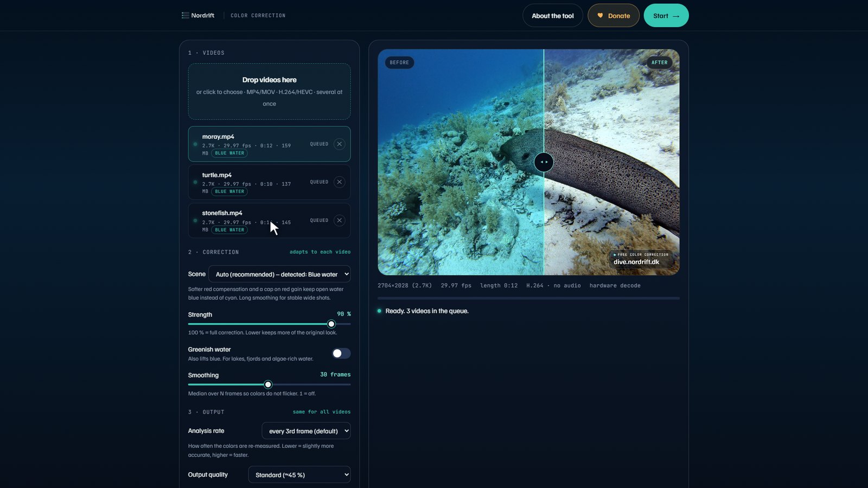Viewport: 868px width, 488px height.
Task: Click the Donate button
Action: tap(614, 16)
